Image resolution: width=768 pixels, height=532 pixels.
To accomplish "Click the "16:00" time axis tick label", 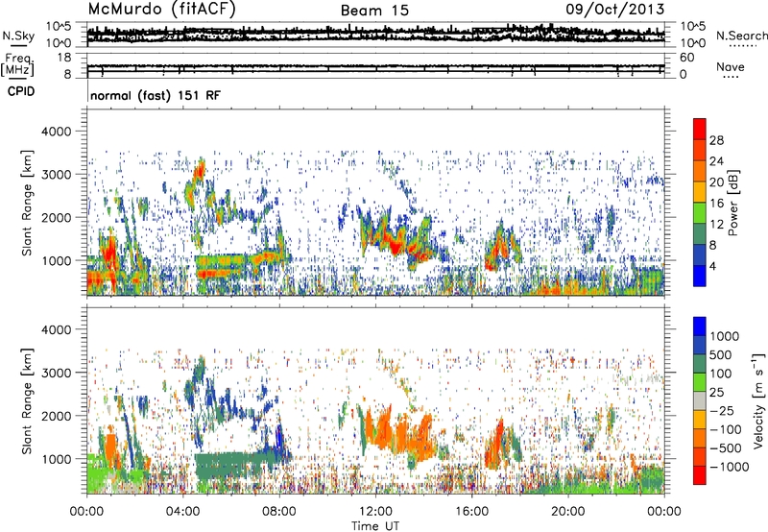I will (x=471, y=512).
